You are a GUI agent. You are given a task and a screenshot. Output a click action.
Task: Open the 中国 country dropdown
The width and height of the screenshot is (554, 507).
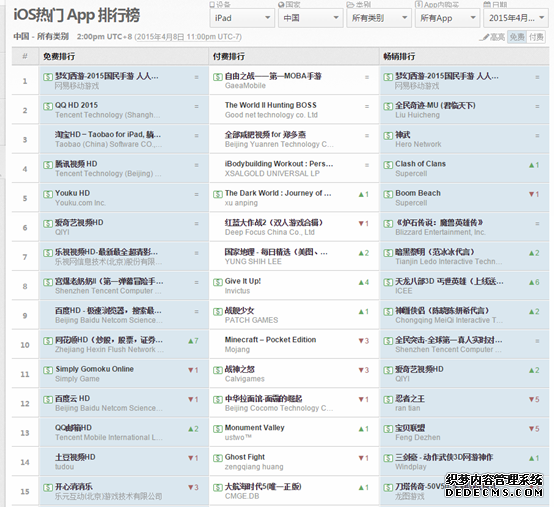coord(310,18)
